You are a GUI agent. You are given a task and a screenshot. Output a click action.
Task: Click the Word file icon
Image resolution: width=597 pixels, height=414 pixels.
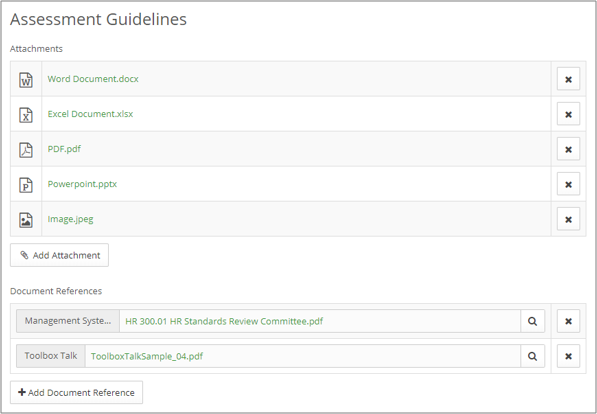pos(26,80)
